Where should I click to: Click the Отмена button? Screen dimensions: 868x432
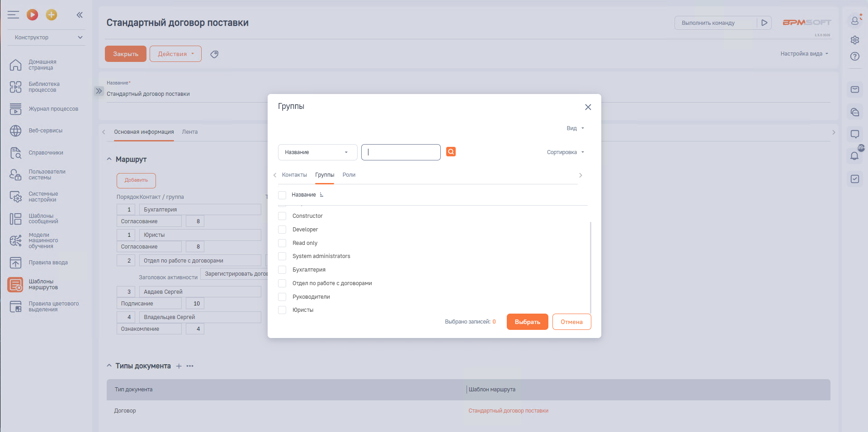pos(571,322)
